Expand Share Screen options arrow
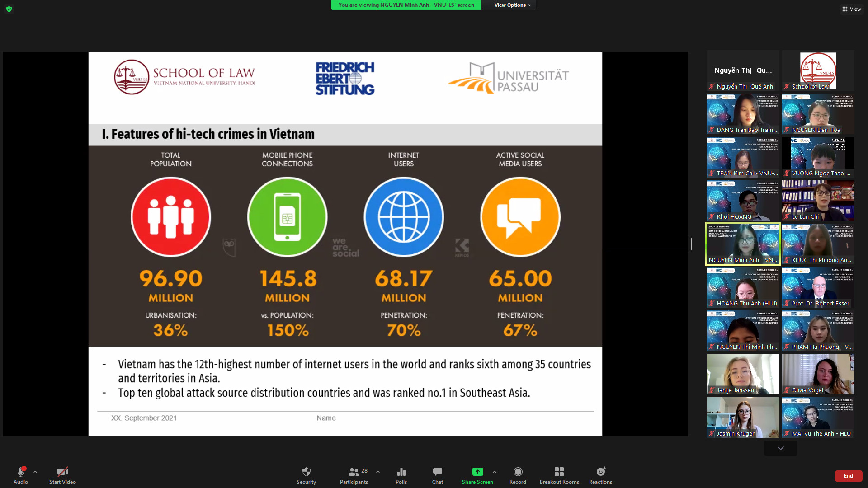The width and height of the screenshot is (868, 488). [x=495, y=472]
